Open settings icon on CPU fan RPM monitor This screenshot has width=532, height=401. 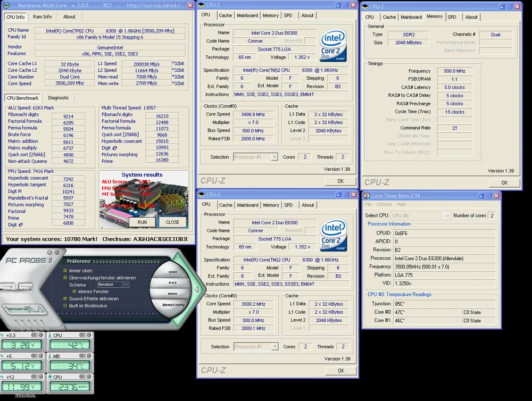tap(82, 377)
